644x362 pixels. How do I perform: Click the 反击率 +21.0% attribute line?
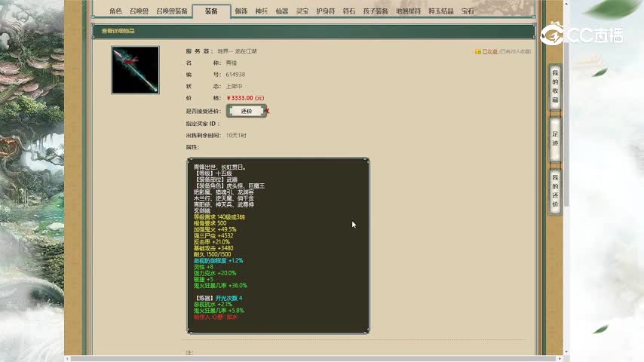point(211,242)
